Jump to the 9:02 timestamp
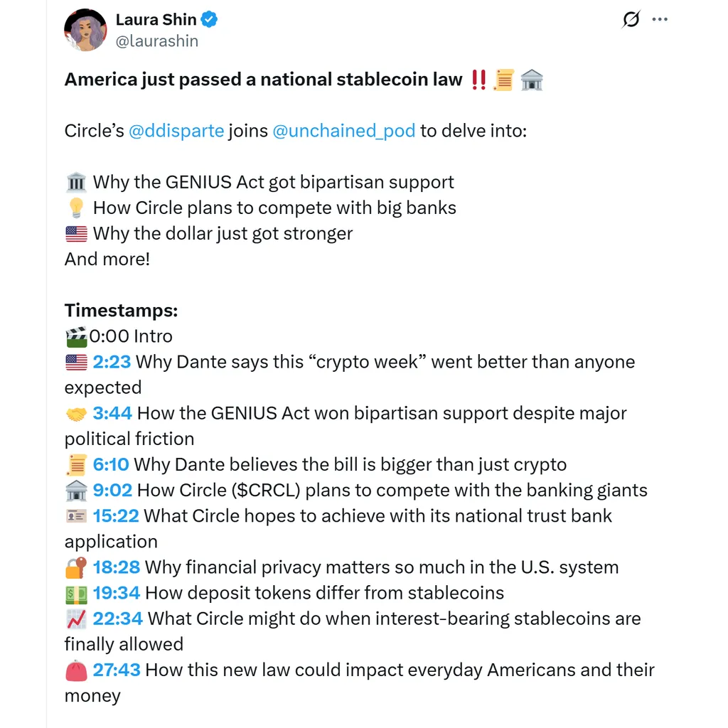 112,491
